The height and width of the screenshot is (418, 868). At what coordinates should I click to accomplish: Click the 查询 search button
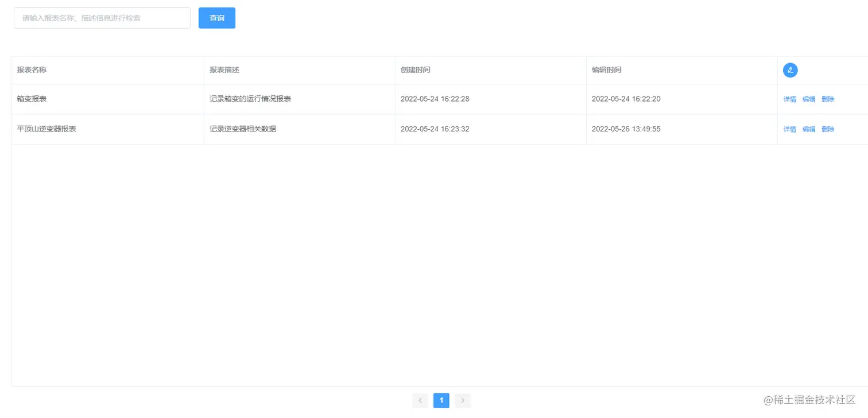[x=217, y=18]
